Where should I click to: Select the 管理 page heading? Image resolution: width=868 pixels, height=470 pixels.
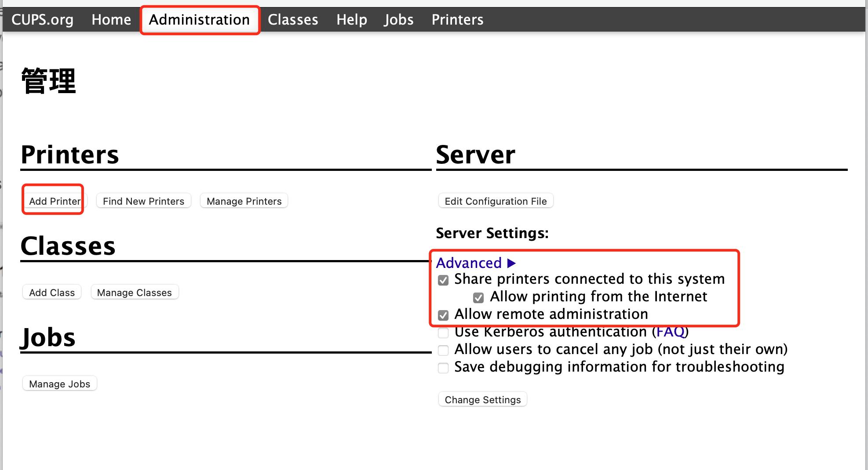coord(48,81)
